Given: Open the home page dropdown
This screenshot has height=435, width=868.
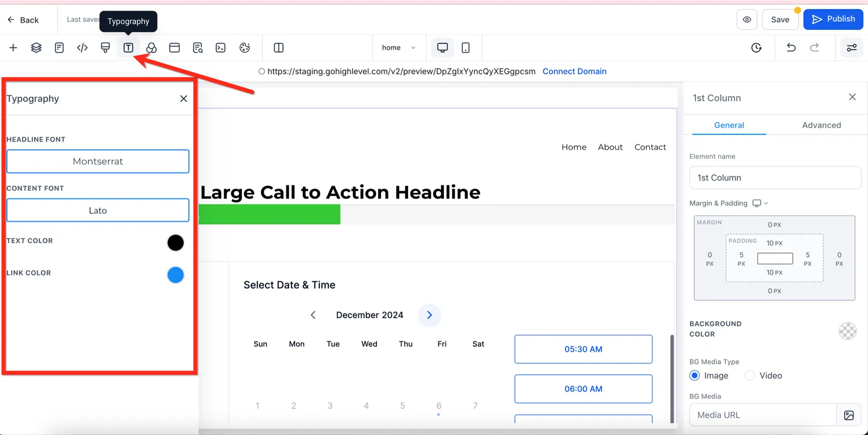Looking at the screenshot, I should pyautogui.click(x=399, y=48).
